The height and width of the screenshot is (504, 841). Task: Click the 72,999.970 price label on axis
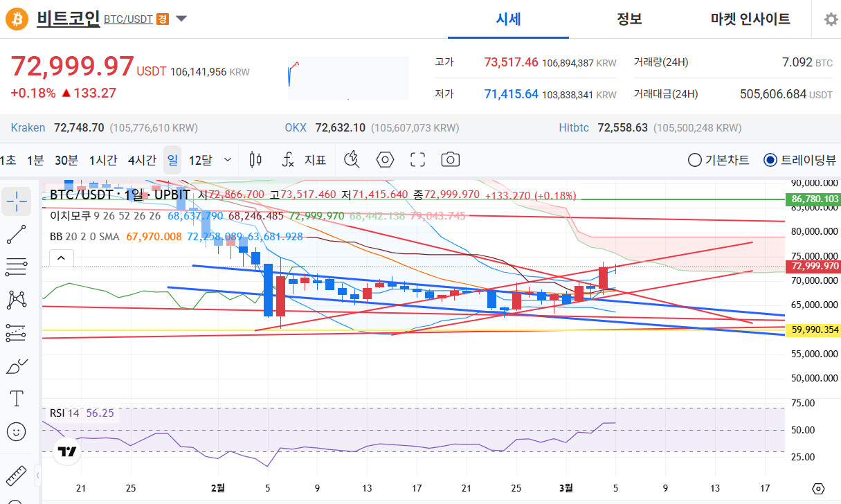[814, 266]
